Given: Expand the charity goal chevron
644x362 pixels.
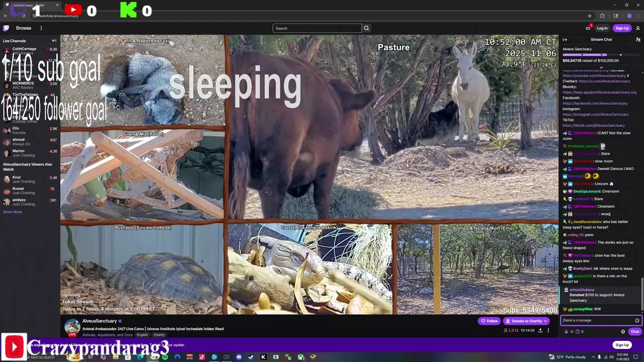Looking at the screenshot, I should coord(601,67).
